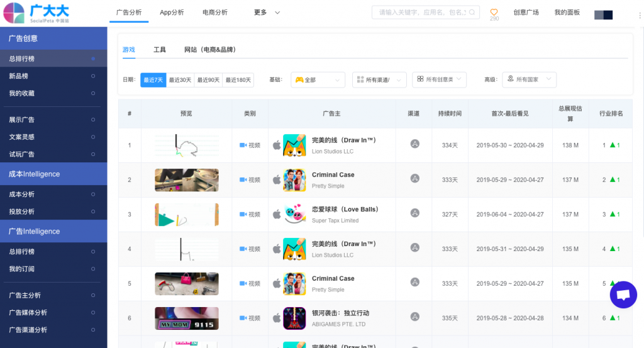Click Criminal Case app icon in row 2
The image size is (644, 348).
[294, 180]
